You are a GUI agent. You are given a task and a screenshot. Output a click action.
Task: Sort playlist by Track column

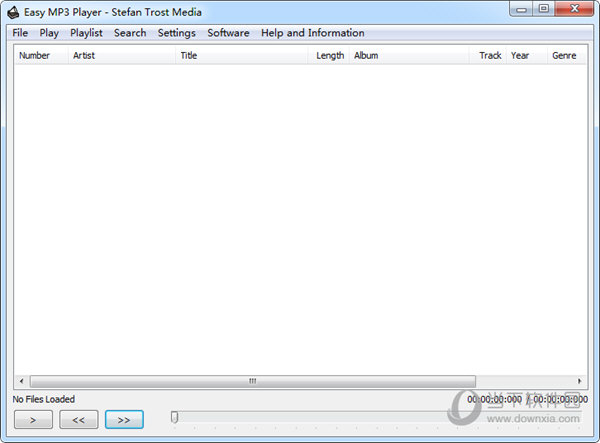(x=488, y=55)
